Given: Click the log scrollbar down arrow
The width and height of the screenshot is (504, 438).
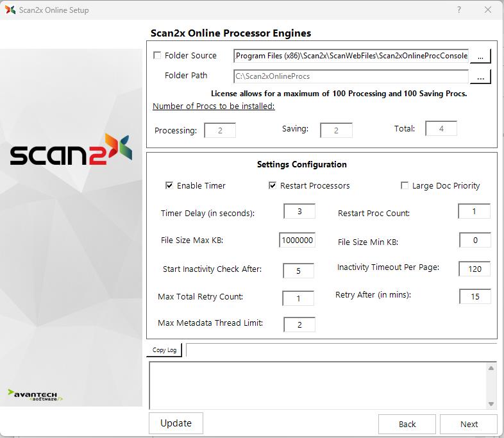Looking at the screenshot, I should (x=491, y=404).
